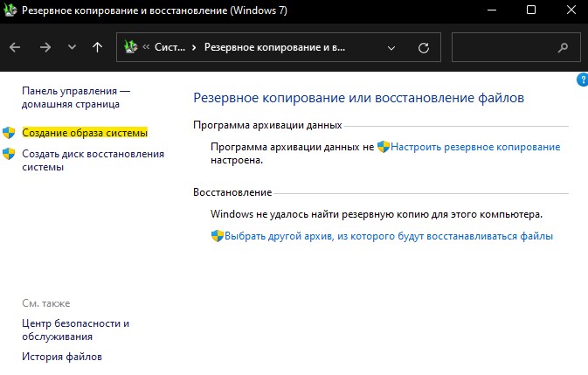
Task: Click Выбрать другой архив link
Action: point(389,236)
